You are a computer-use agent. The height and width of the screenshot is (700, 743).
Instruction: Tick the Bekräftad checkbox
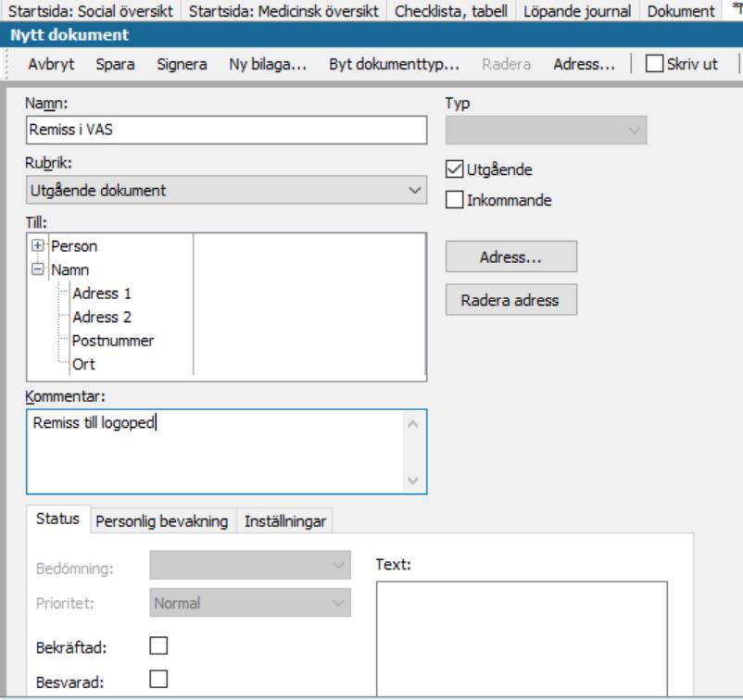(158, 645)
